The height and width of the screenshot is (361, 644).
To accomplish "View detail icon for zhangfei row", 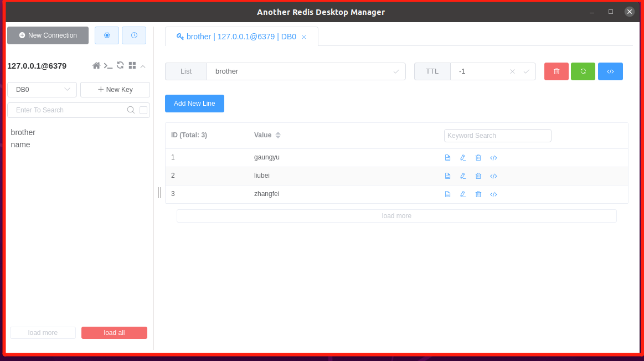I will pyautogui.click(x=447, y=194).
